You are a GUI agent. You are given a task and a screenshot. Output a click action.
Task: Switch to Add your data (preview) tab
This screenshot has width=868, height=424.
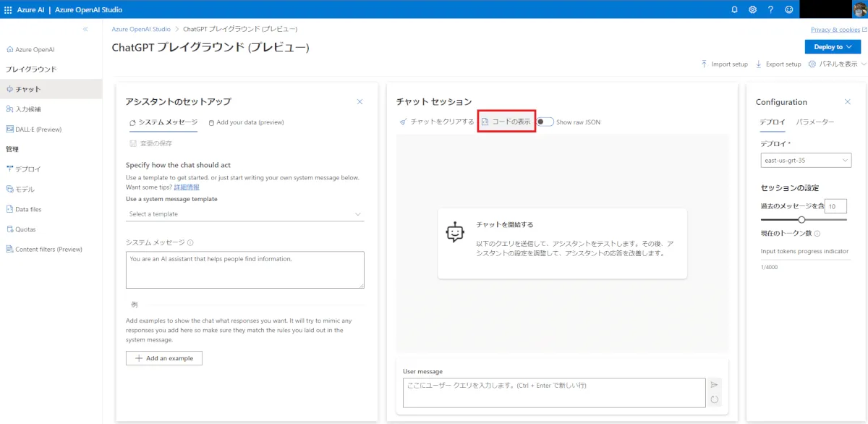246,122
